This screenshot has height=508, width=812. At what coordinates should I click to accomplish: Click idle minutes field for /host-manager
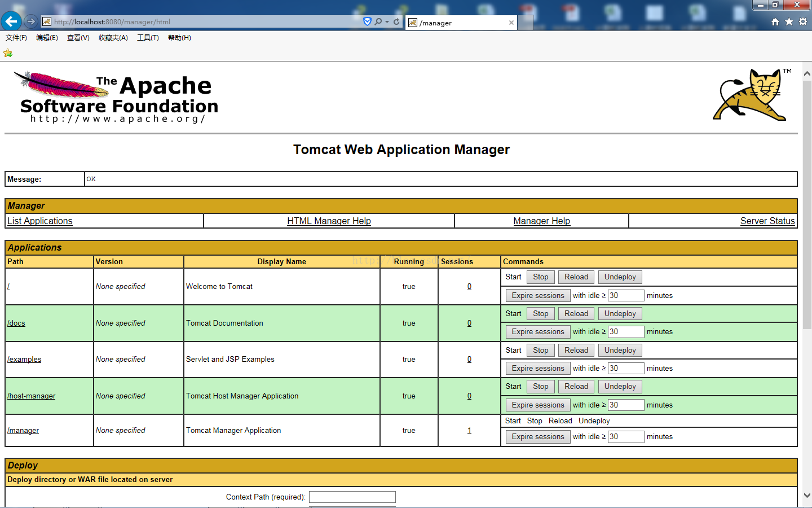(626, 405)
